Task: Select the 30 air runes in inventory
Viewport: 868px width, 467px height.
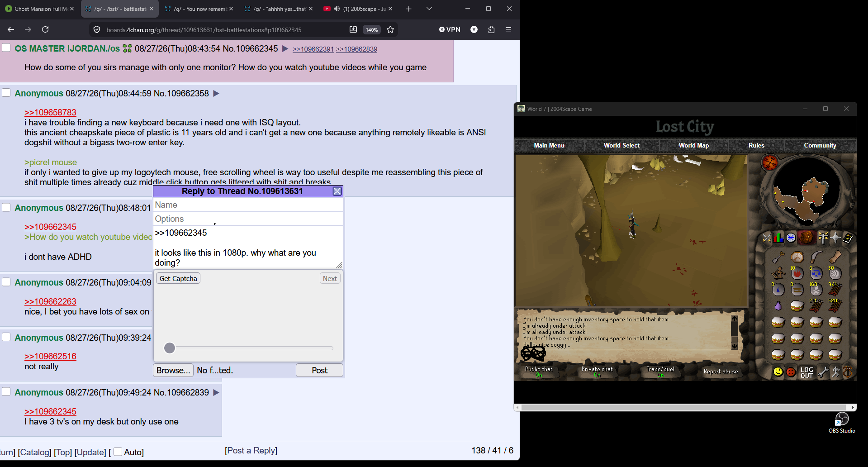Action: point(835,273)
